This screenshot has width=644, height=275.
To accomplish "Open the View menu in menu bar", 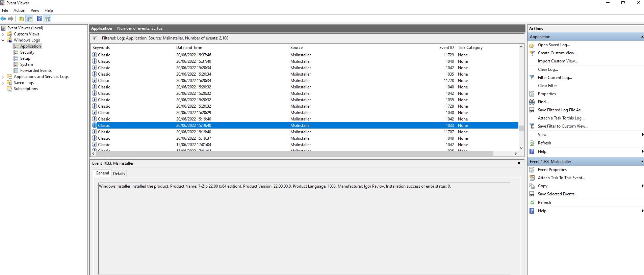I will point(35,10).
